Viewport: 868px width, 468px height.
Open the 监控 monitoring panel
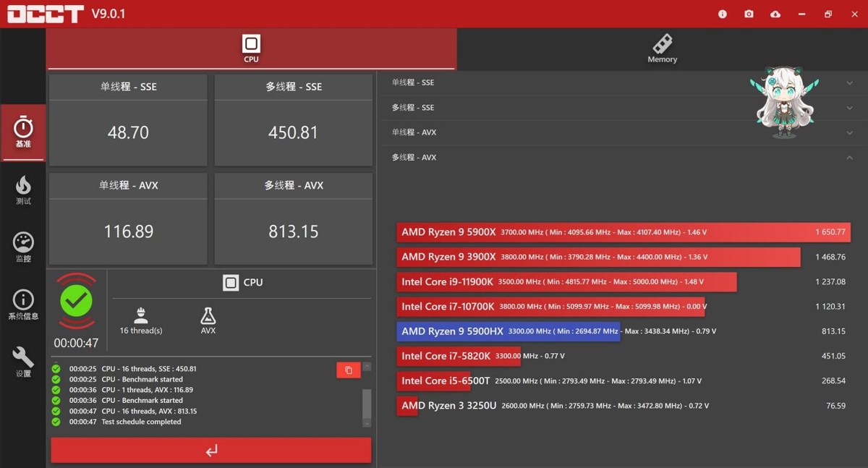tap(23, 244)
